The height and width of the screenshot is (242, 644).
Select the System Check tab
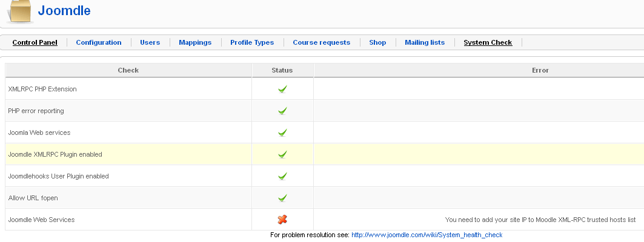point(488,42)
